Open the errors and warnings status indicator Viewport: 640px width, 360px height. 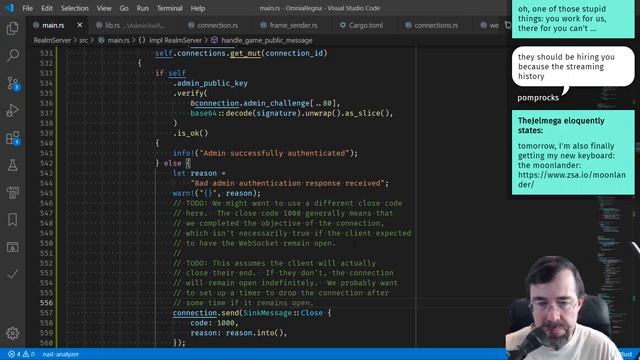click(x=22, y=354)
